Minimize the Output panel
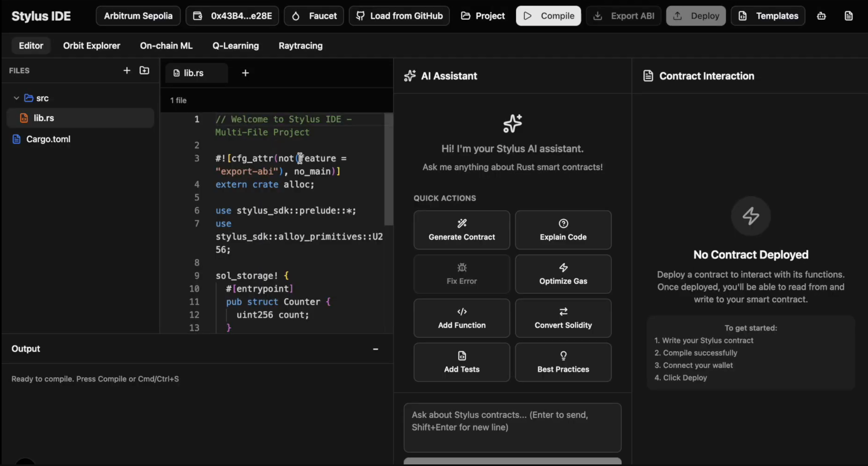 point(375,349)
